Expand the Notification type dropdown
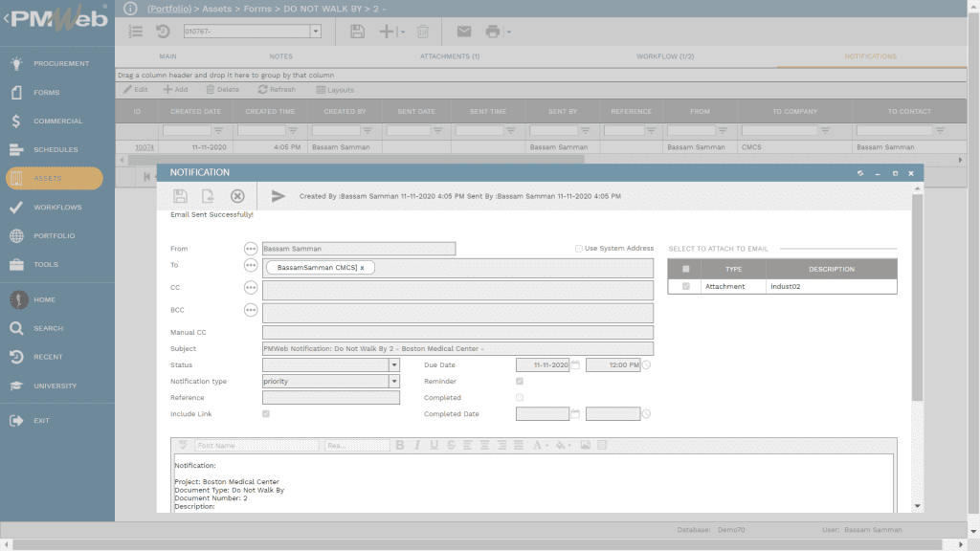 (x=393, y=381)
